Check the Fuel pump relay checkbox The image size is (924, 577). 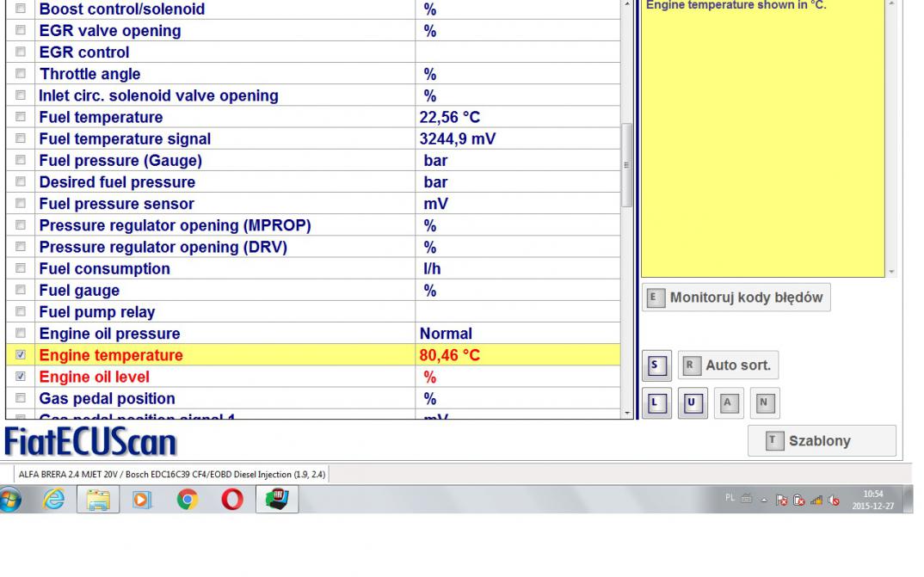pyautogui.click(x=21, y=311)
